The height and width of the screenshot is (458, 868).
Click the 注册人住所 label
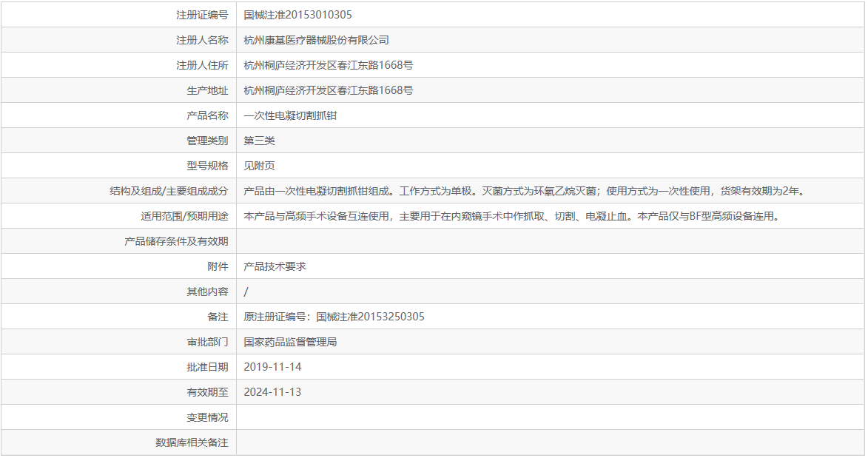[202, 65]
